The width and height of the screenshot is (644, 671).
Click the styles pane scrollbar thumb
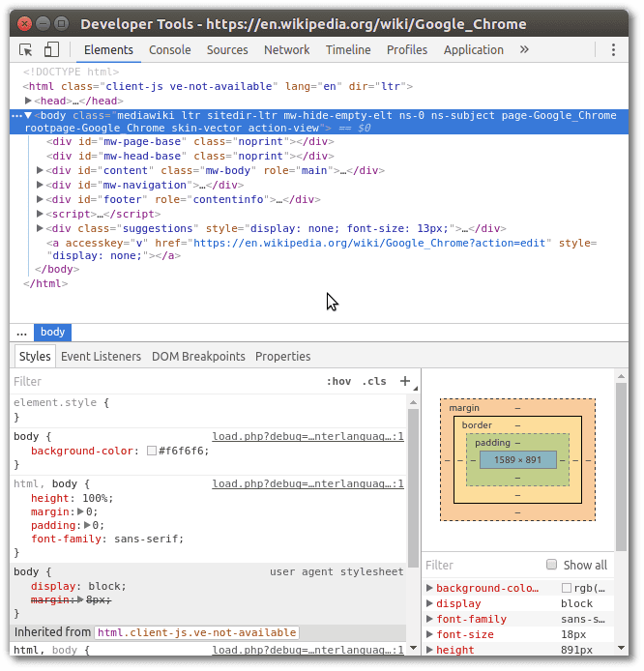coord(413,488)
